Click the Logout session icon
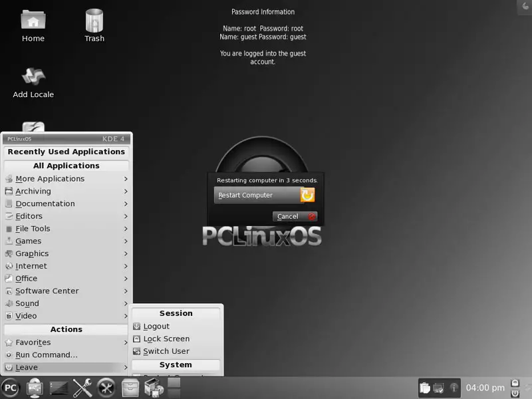 coord(137,327)
